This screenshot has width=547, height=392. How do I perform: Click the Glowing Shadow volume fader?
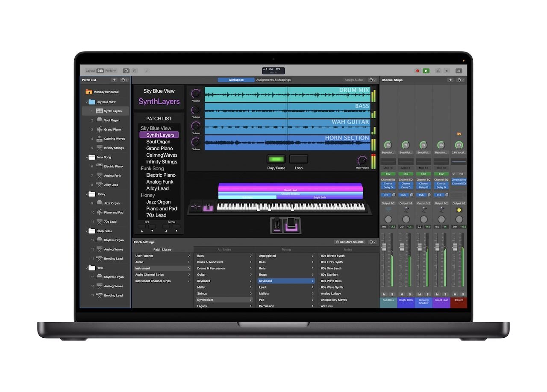[419, 247]
